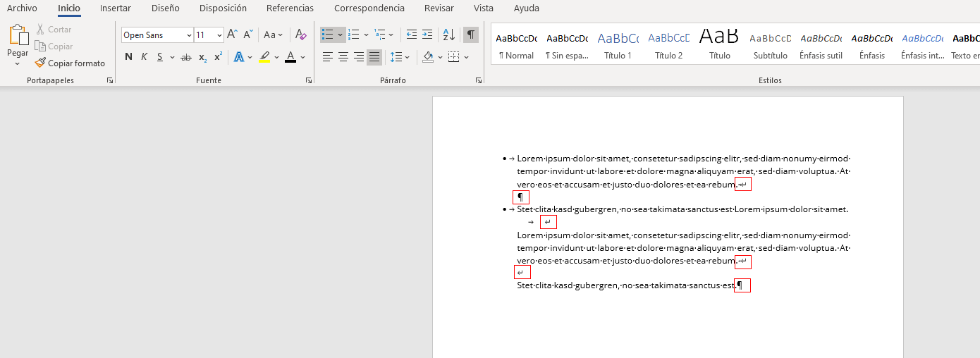Image resolution: width=980 pixels, height=358 pixels.
Task: Decrease the paragraph indent
Action: 412,35
